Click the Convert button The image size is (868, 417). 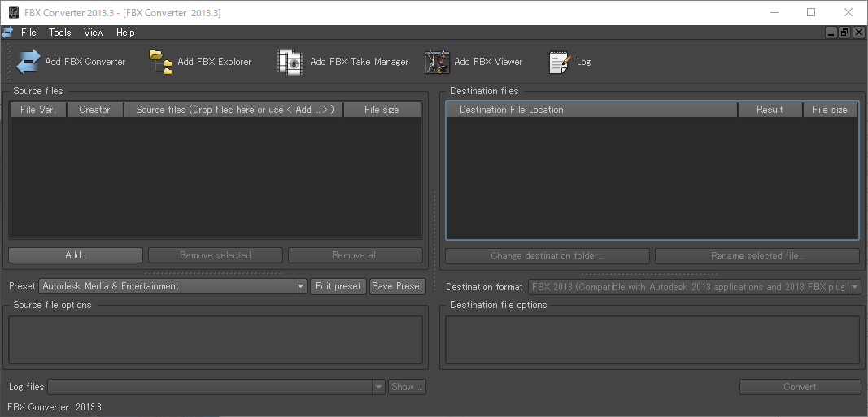(x=800, y=387)
